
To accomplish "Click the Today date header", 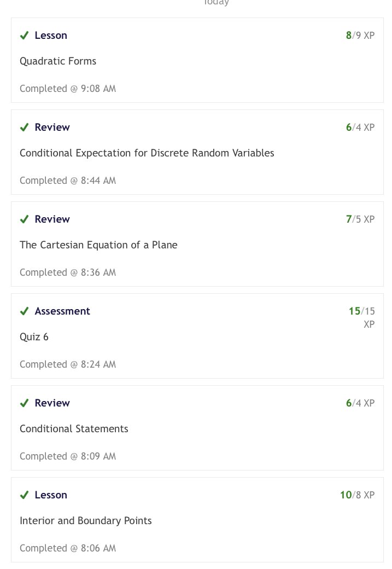I will [x=217, y=3].
